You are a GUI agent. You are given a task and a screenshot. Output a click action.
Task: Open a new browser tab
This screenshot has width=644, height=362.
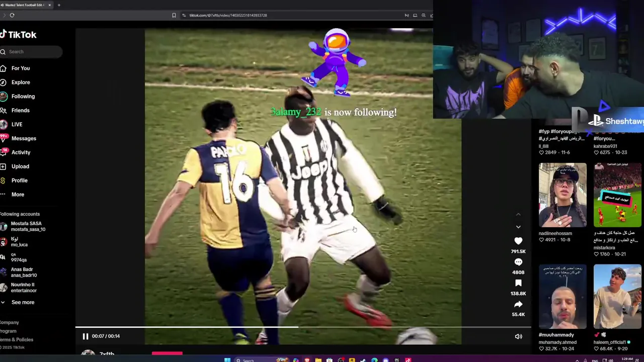tap(59, 5)
